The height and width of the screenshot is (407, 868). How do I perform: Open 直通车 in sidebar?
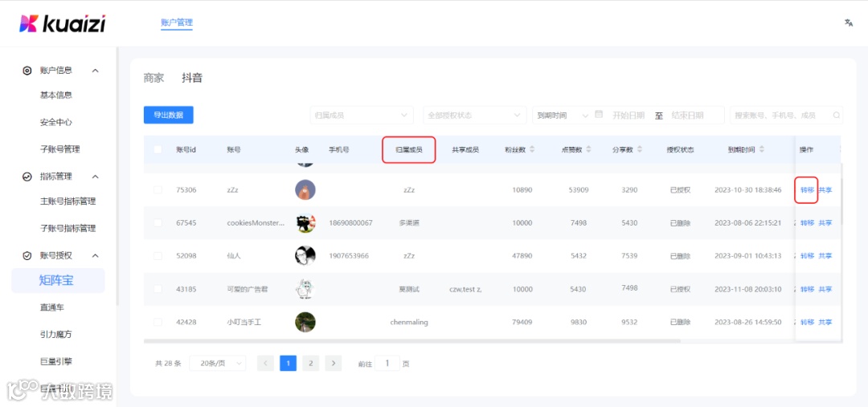point(51,307)
